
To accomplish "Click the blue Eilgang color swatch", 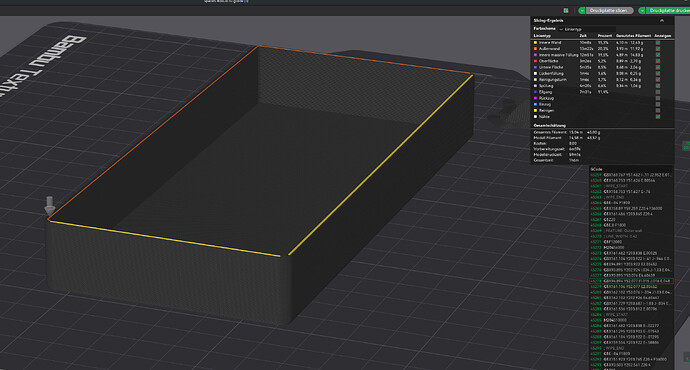I will (x=535, y=92).
